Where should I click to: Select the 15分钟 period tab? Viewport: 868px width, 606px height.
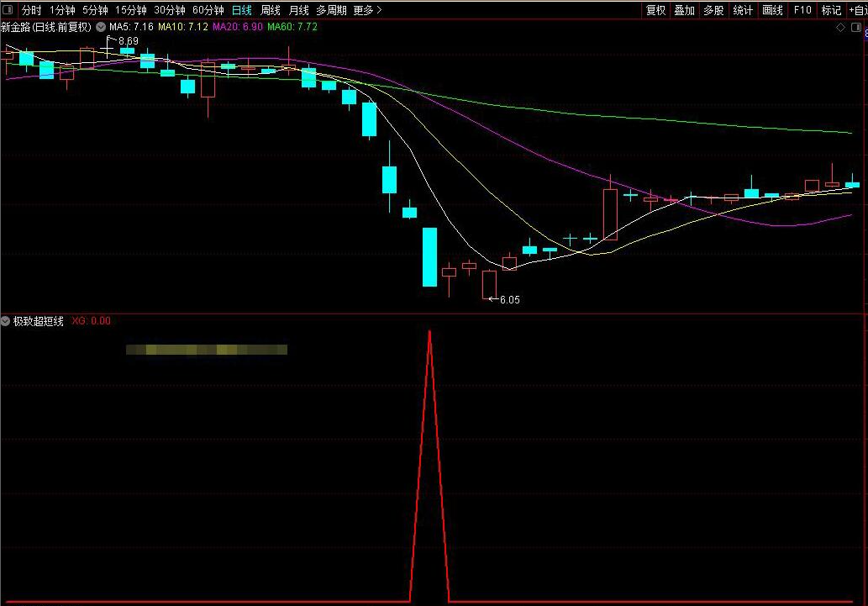pyautogui.click(x=130, y=10)
